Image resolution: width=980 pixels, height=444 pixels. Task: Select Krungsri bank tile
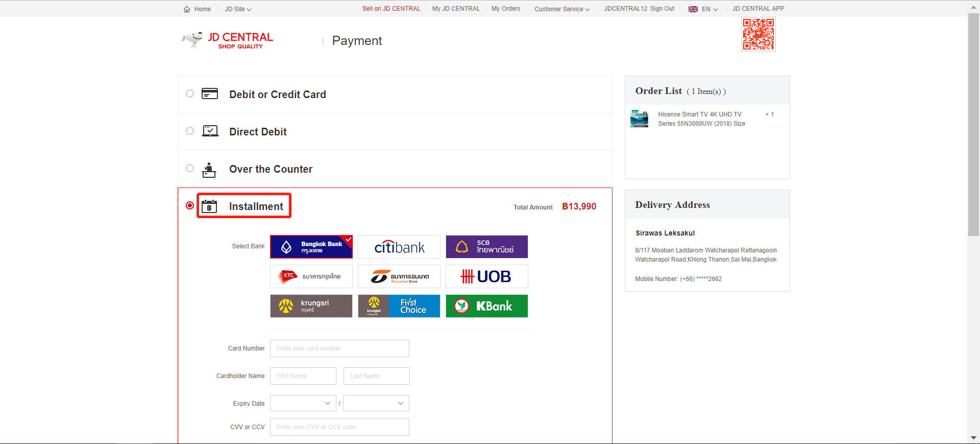tap(311, 306)
